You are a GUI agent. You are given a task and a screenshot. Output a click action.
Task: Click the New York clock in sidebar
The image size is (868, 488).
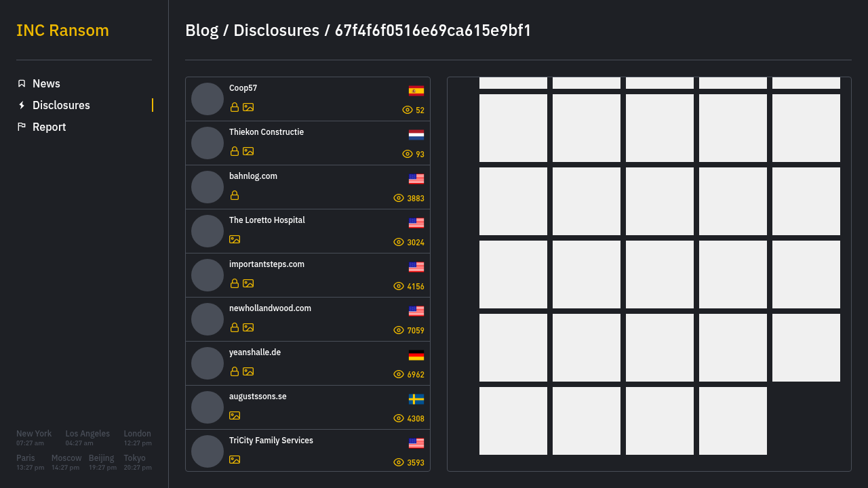click(34, 438)
